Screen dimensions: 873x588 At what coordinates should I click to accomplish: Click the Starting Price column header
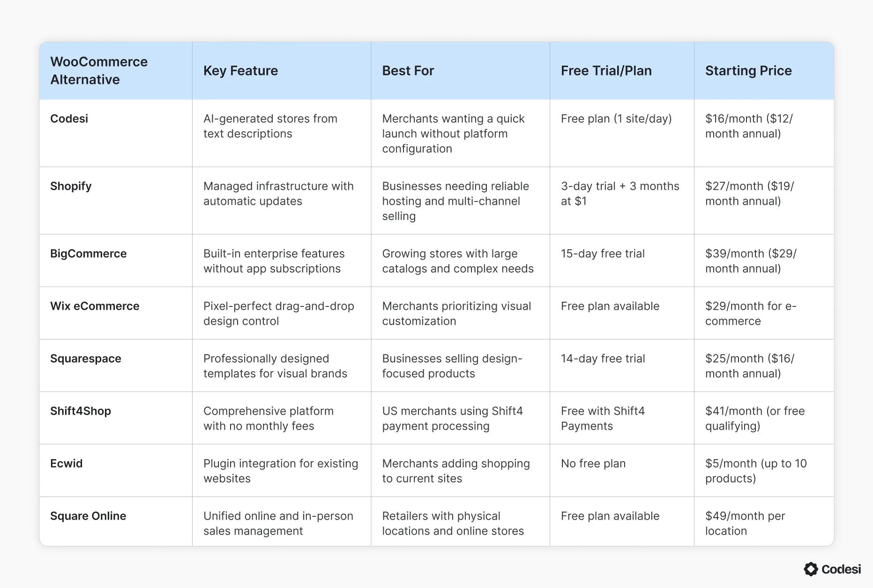[748, 71]
